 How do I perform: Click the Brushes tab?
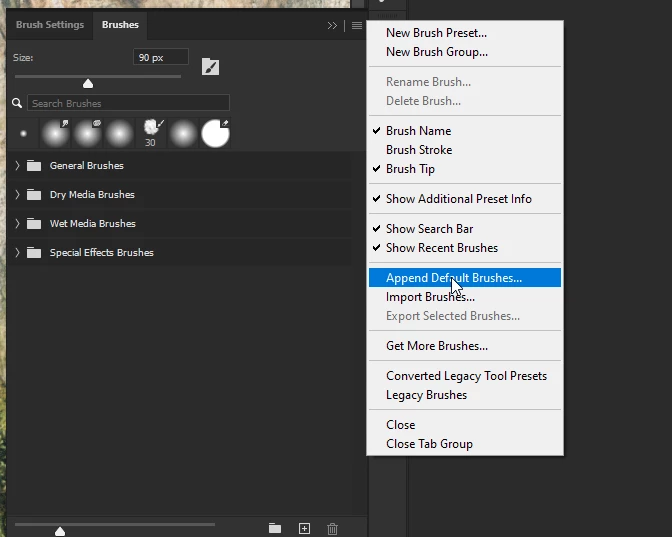click(120, 25)
